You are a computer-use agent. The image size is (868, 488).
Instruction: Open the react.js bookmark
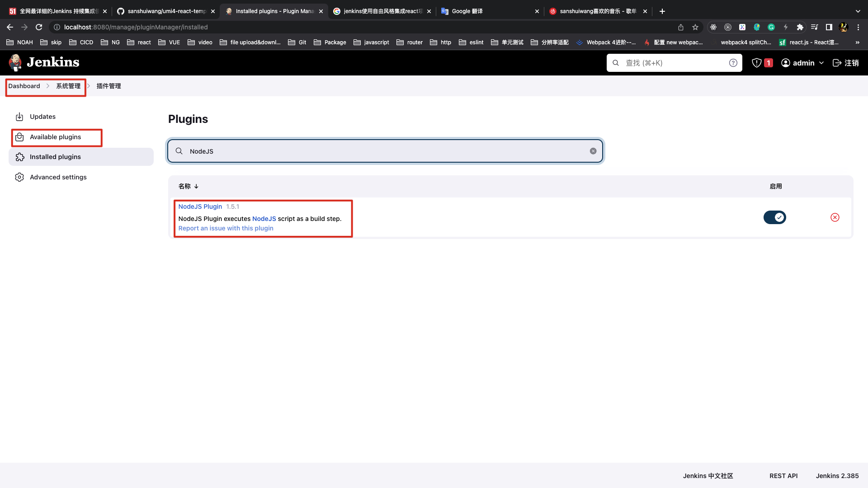[809, 42]
